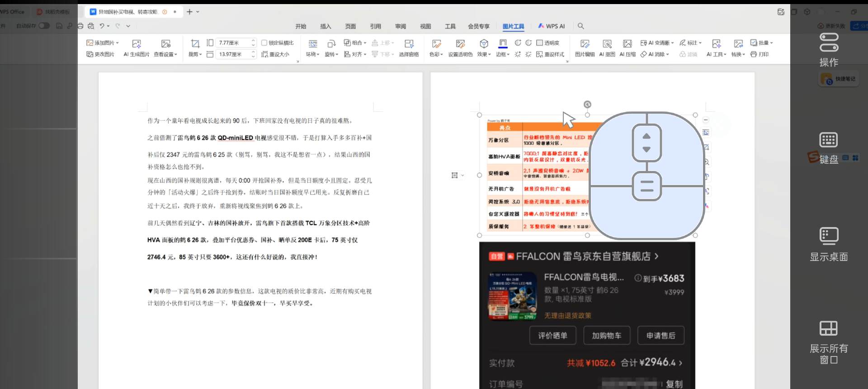Click the AI 生成图片 icon
Viewport: 868px width, 389px height.
coord(137,44)
